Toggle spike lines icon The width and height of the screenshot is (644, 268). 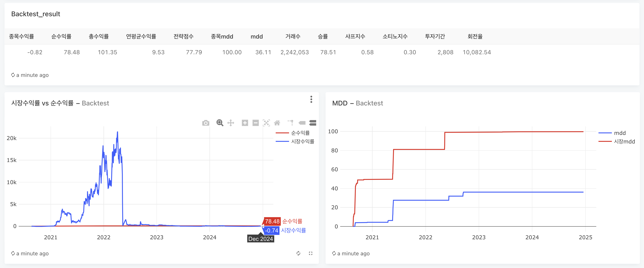click(290, 123)
